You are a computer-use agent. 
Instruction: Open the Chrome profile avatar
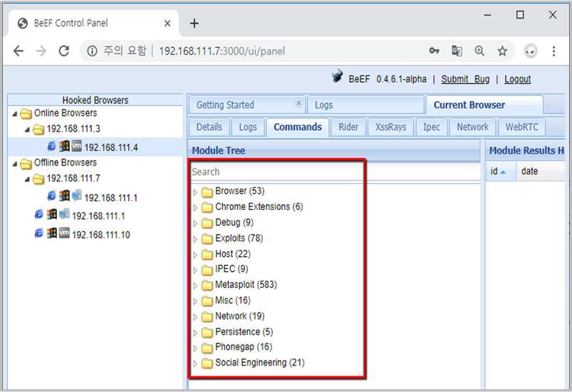click(x=531, y=51)
